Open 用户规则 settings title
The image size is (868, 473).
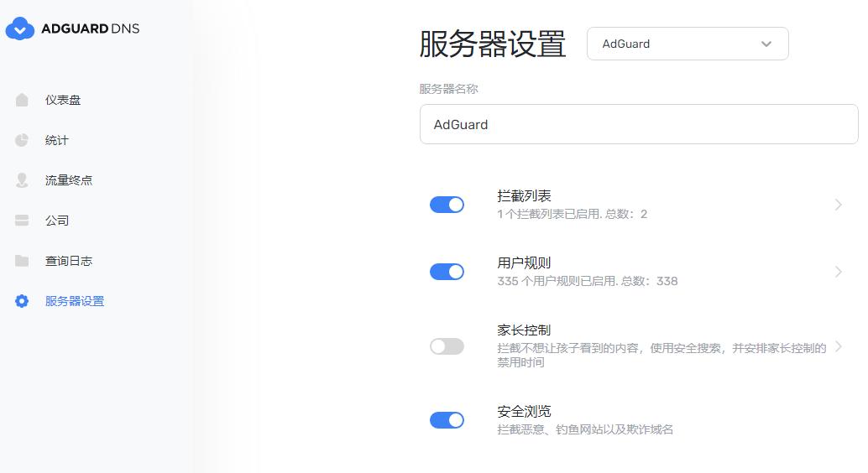click(x=524, y=262)
